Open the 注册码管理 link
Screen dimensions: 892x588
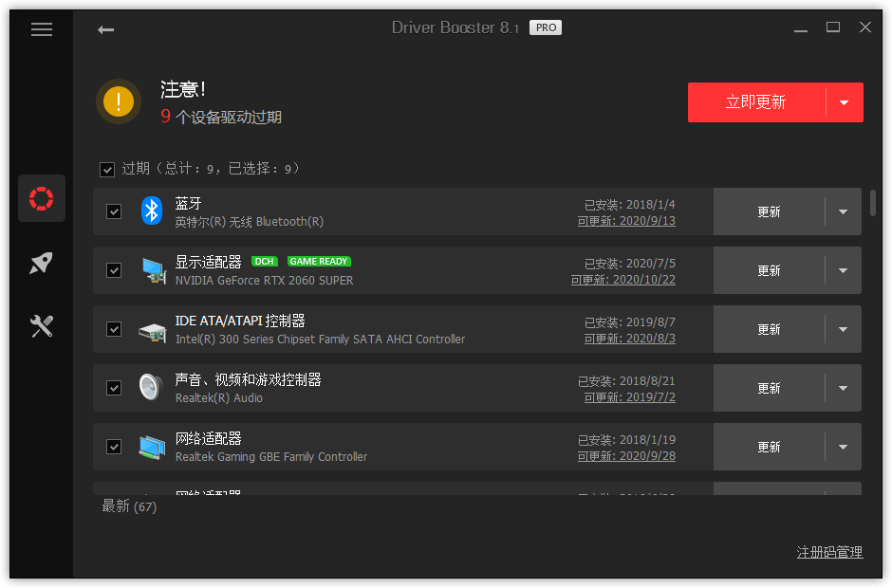[829, 552]
